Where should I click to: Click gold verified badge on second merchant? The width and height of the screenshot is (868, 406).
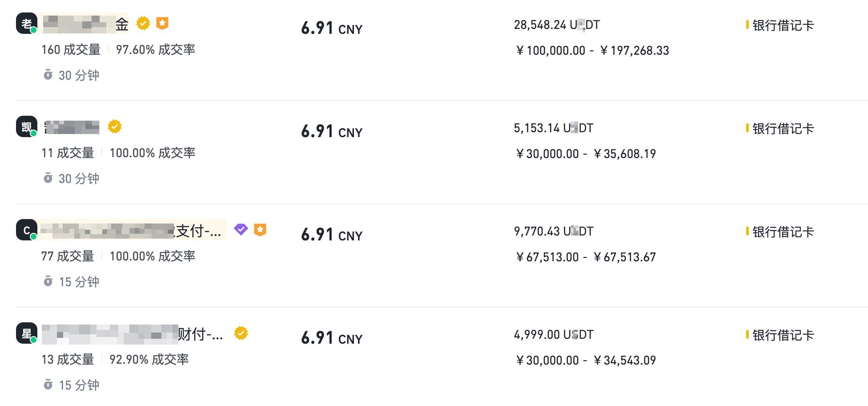115,126
